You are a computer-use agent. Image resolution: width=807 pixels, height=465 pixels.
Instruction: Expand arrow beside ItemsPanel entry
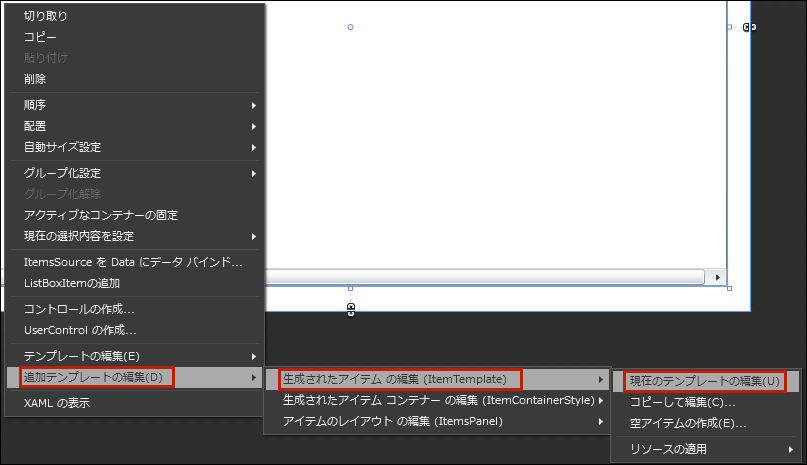[x=601, y=422]
